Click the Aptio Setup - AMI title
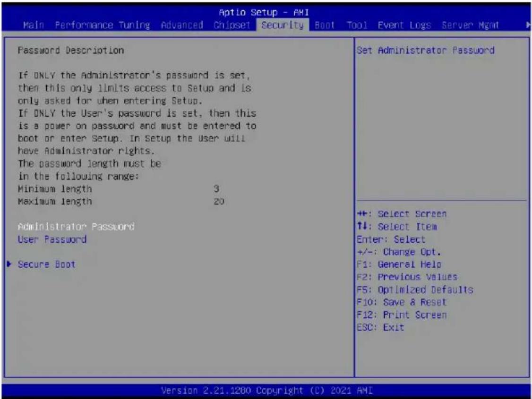532x399 pixels. pyautogui.click(x=264, y=13)
